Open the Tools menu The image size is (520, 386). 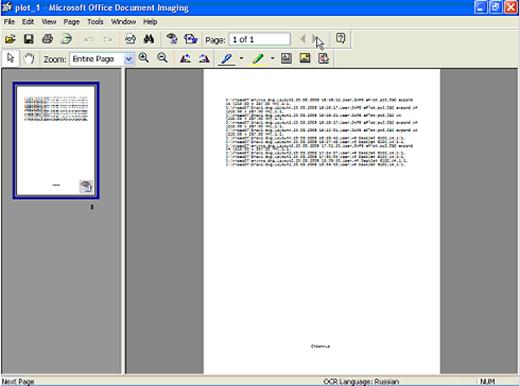click(95, 22)
